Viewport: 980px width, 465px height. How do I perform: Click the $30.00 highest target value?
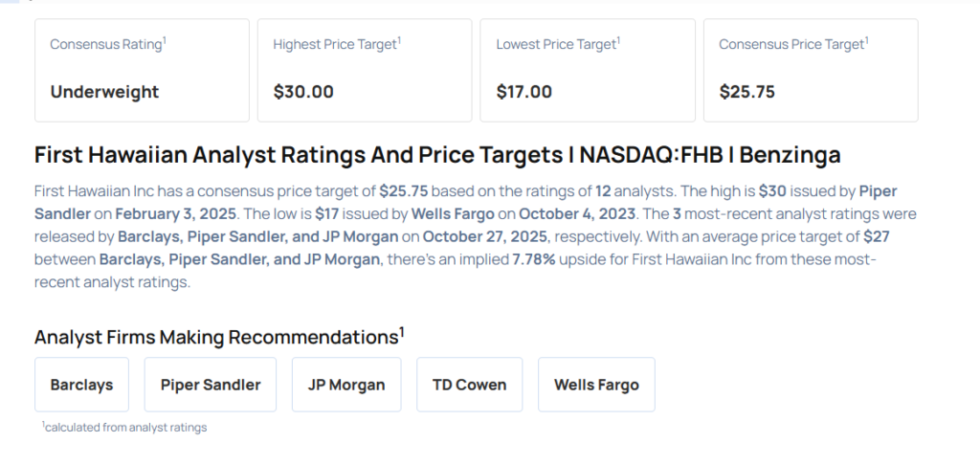[x=303, y=92]
